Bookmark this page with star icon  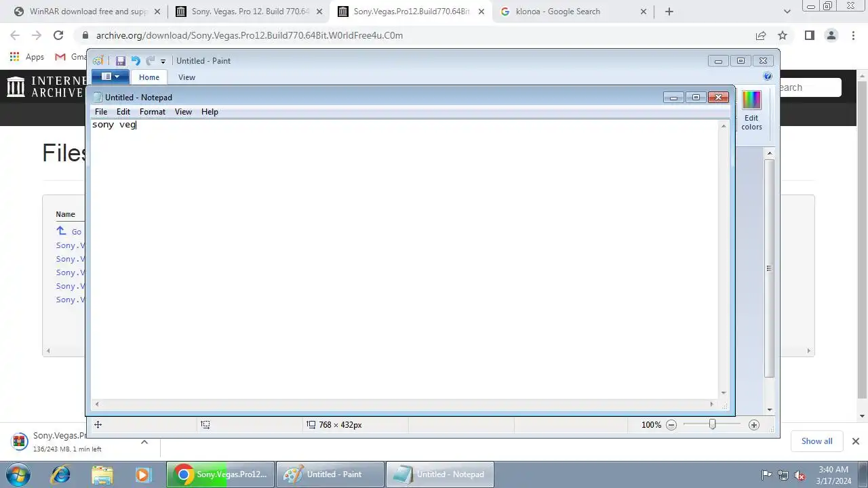pos(783,36)
